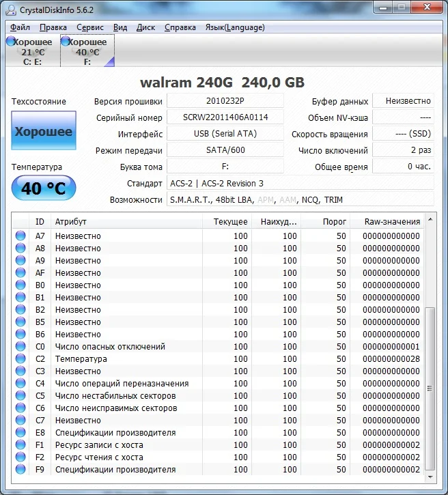Select the Ресурс записи с хоста row
The width and height of the screenshot is (448, 495).
(x=218, y=445)
